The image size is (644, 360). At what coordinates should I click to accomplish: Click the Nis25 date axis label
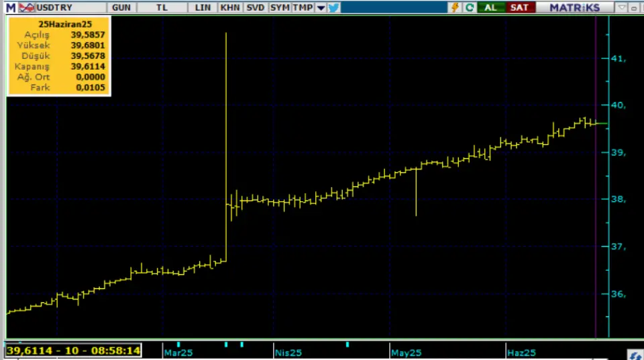coord(288,353)
